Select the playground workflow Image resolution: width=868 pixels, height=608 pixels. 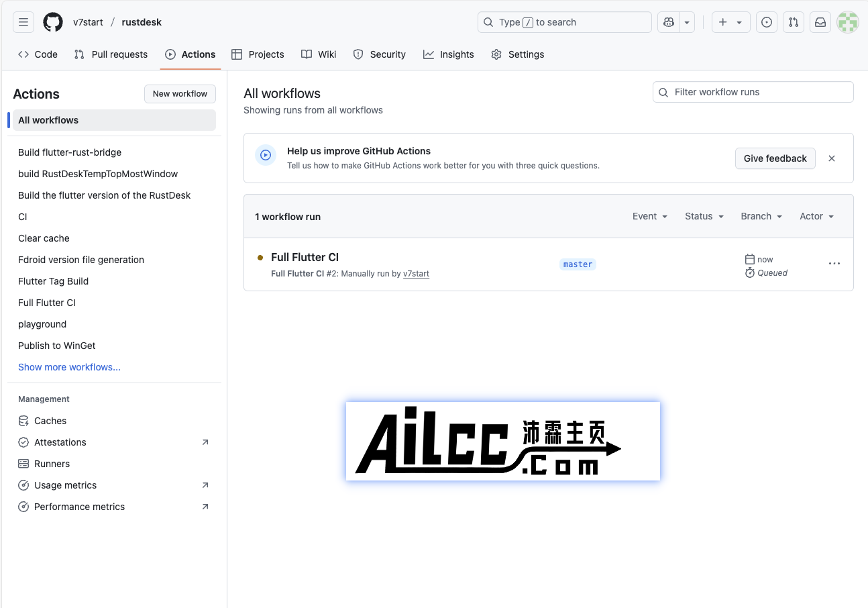point(42,324)
